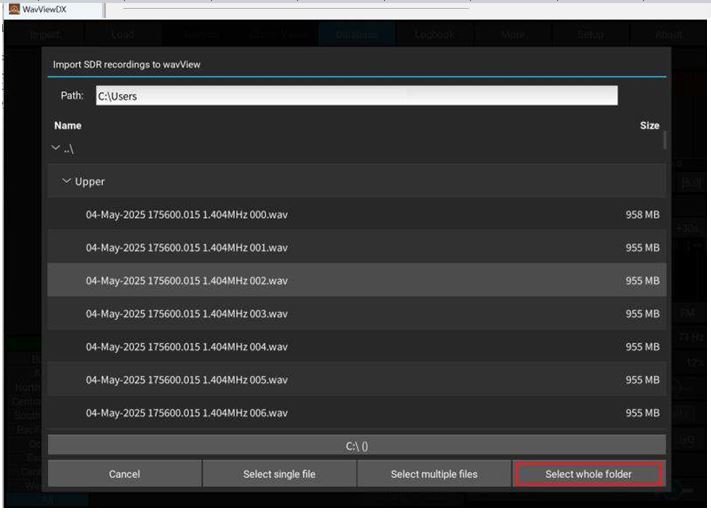Open the Logbook tab behind dialog

click(x=434, y=34)
